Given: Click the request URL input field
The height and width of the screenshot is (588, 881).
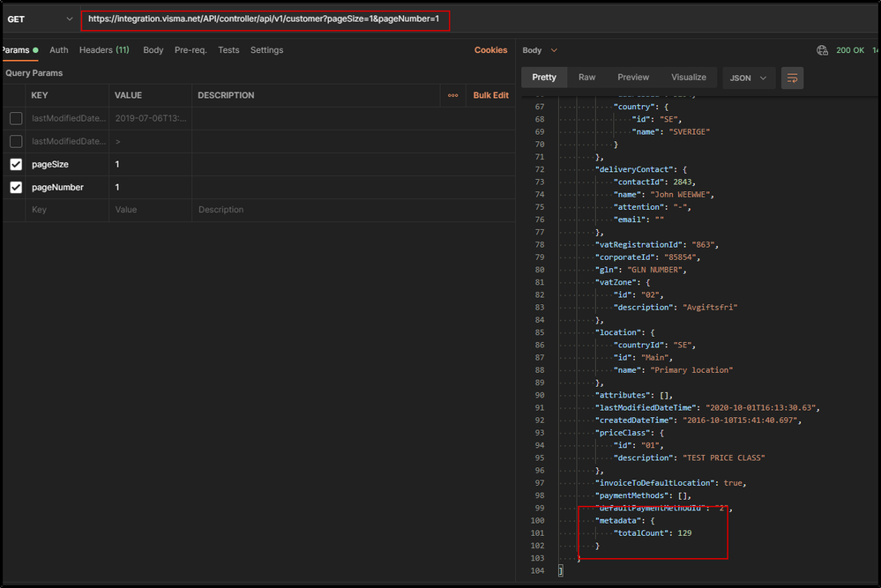Looking at the screenshot, I should pyautogui.click(x=265, y=19).
